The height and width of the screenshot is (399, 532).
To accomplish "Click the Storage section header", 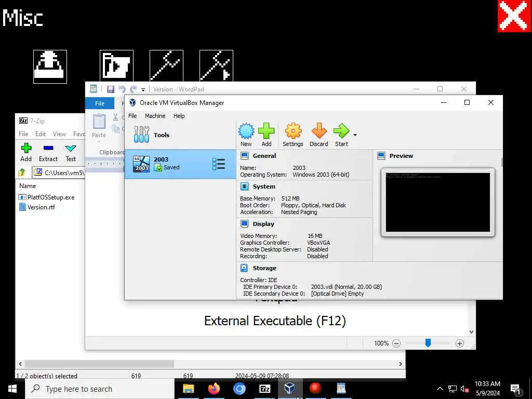I will point(264,268).
